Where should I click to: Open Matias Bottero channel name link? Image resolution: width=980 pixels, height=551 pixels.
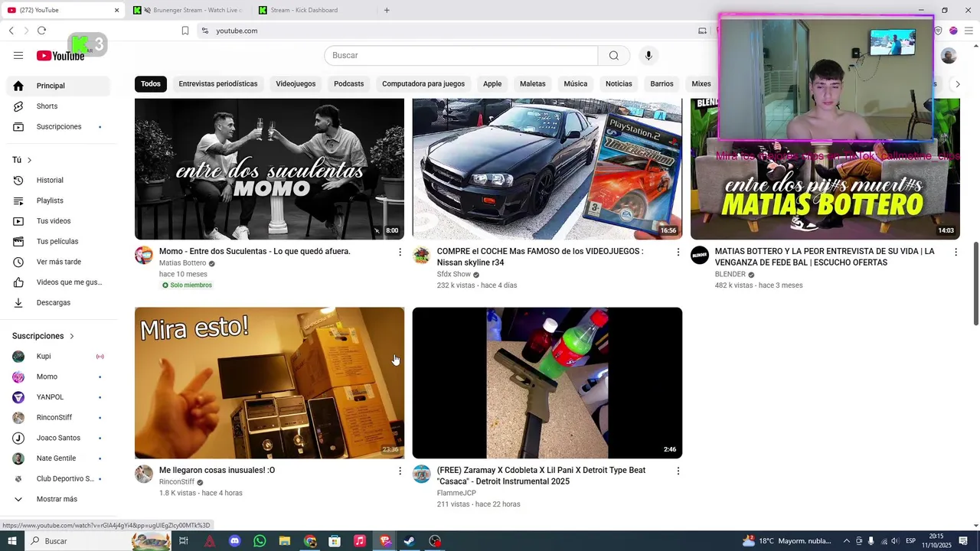click(182, 263)
